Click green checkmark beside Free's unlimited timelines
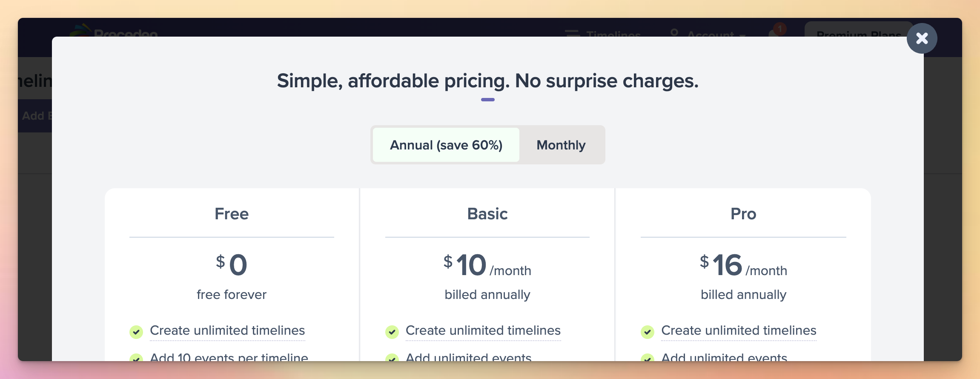Screen dimensions: 980x379 136,332
